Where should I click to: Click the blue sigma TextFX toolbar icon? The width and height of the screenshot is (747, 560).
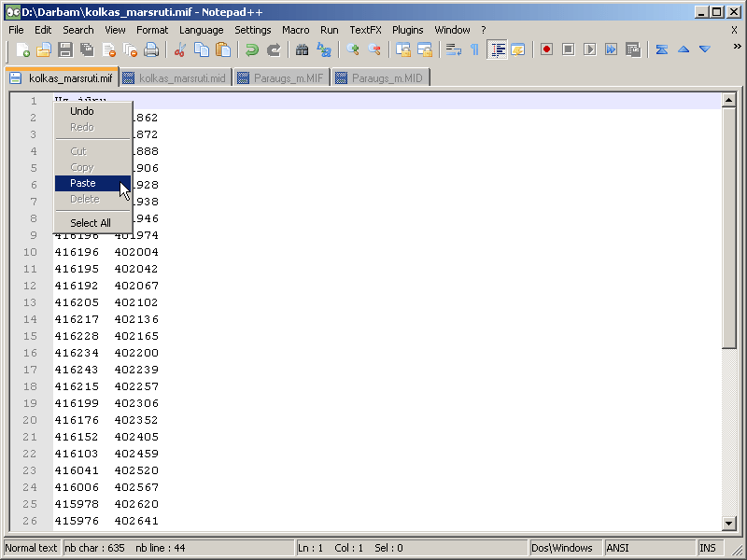pyautogui.click(x=662, y=49)
